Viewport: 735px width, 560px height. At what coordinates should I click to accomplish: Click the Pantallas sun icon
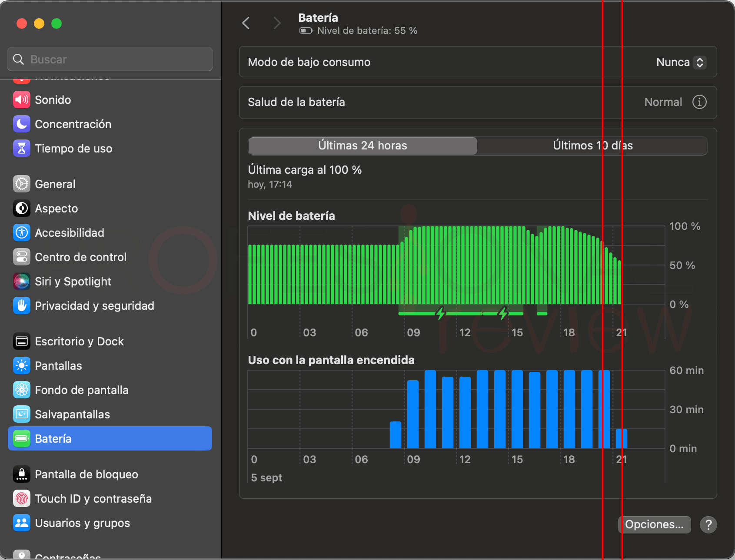click(22, 366)
